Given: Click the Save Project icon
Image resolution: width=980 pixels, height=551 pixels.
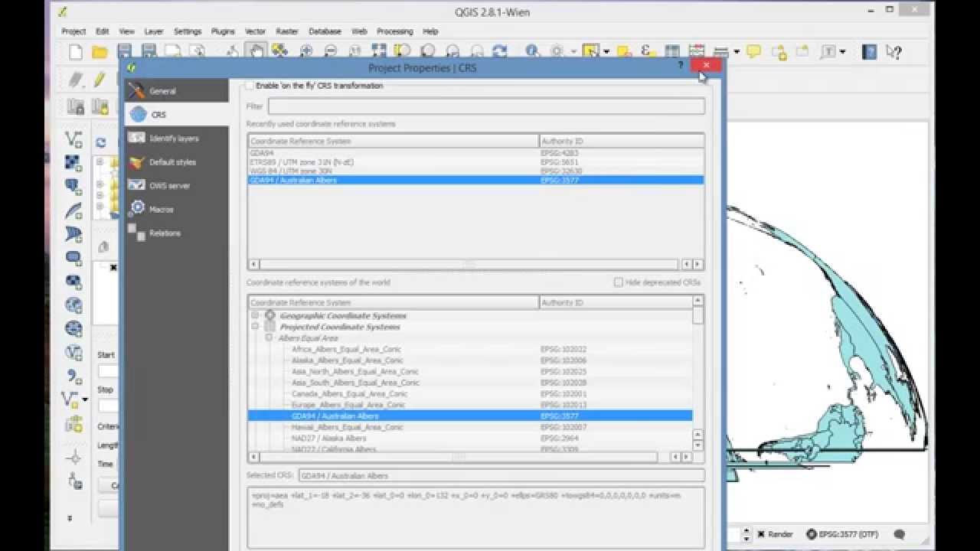Looking at the screenshot, I should click(x=124, y=52).
